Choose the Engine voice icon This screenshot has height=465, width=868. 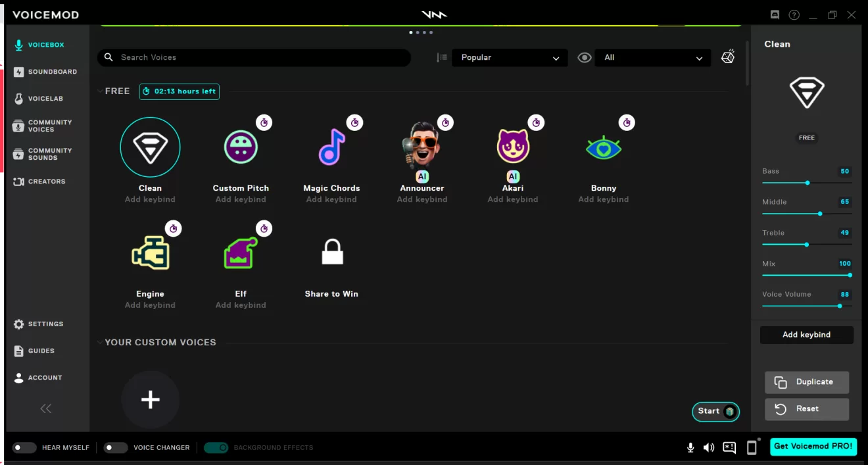pos(151,253)
